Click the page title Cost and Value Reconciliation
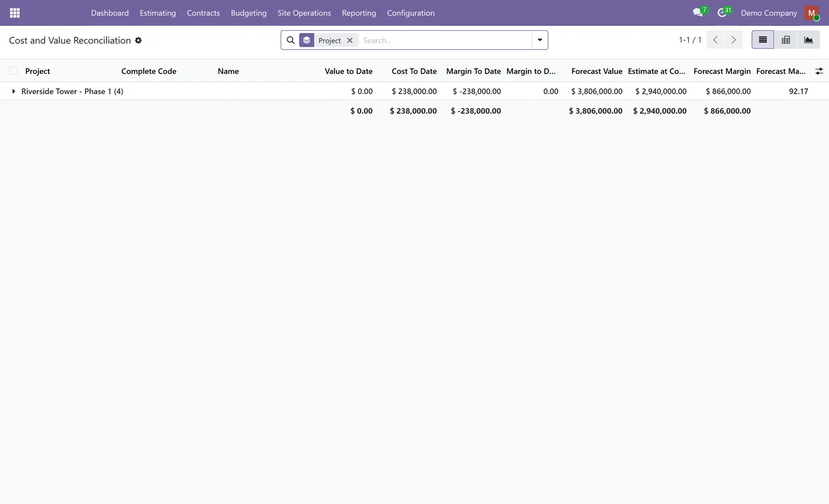Screen dimensions: 829x504 coord(70,40)
